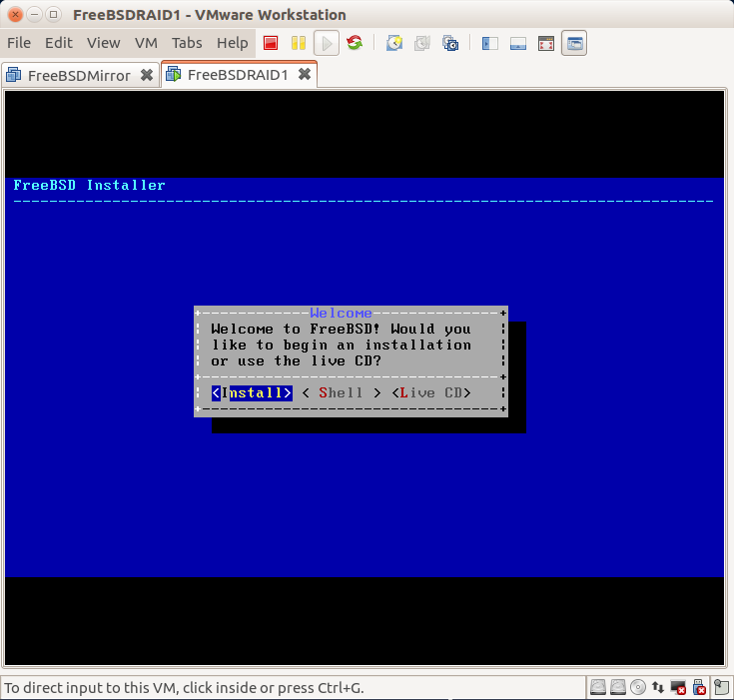
Task: Click the revert to snapshot icon
Action: 422,43
